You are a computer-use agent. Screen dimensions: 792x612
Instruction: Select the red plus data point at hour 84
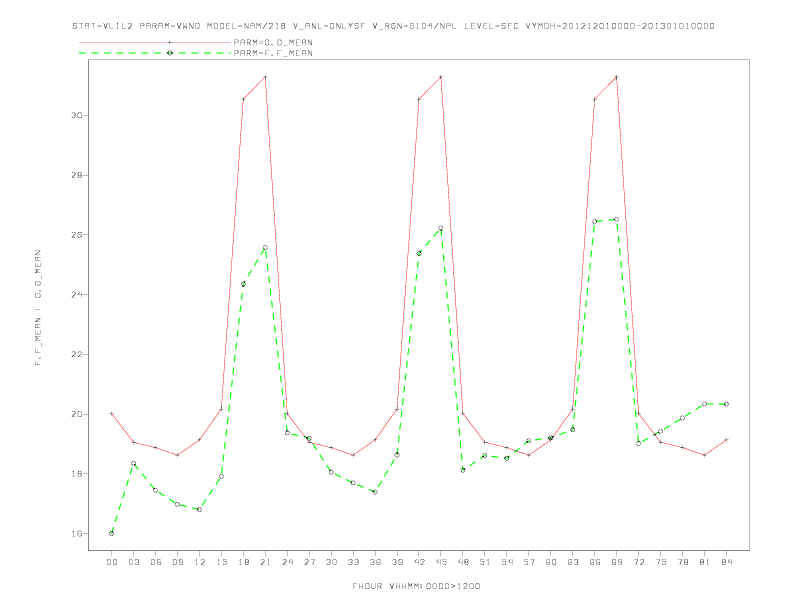tap(726, 440)
